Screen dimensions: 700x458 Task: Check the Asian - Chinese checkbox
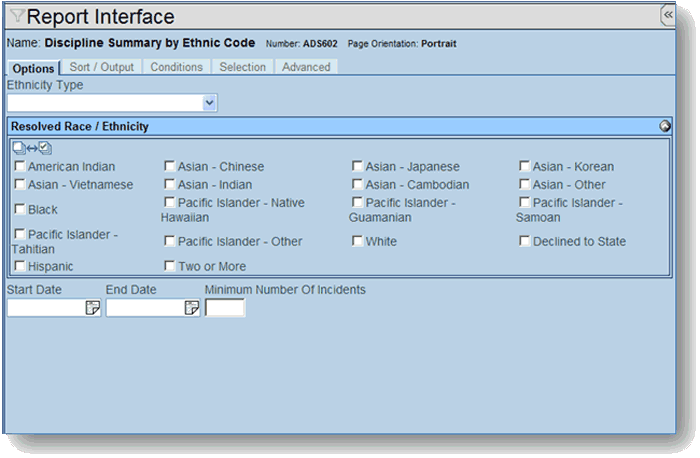pos(169,166)
